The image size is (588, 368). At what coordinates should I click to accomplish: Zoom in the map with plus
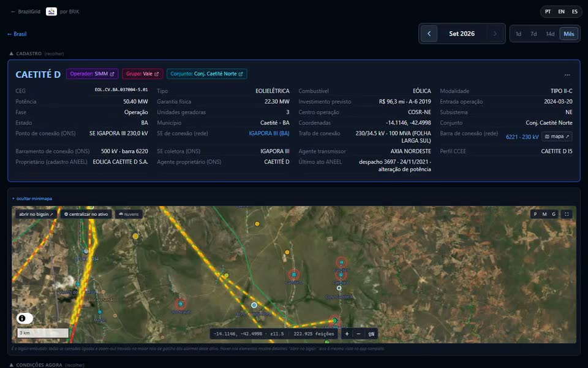[347, 334]
